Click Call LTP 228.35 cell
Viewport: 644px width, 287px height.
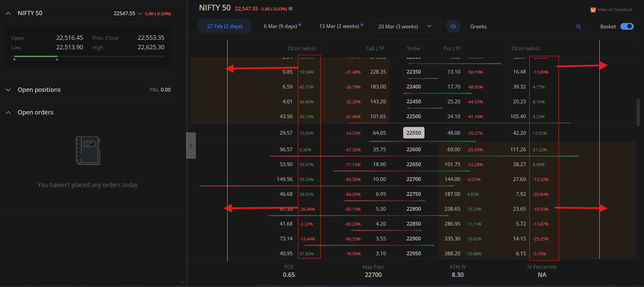pyautogui.click(x=378, y=72)
